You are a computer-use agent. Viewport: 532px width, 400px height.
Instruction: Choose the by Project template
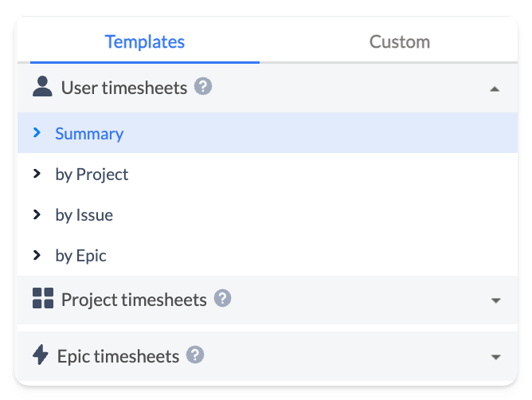tap(92, 175)
